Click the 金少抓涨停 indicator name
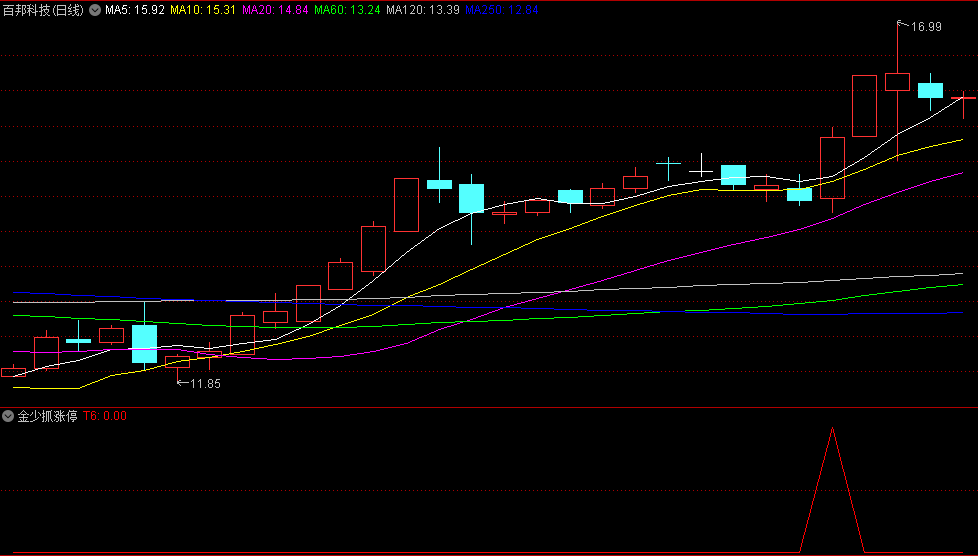This screenshot has width=978, height=556. (x=47, y=416)
